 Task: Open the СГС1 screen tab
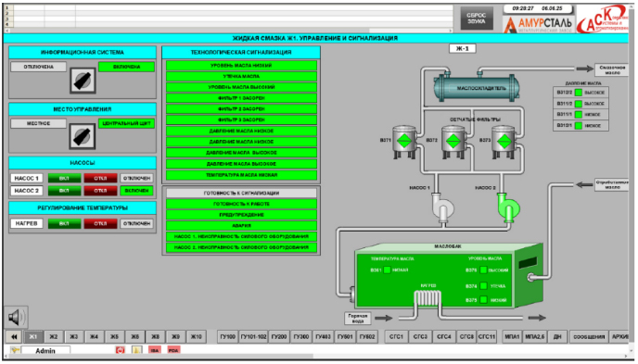397,337
